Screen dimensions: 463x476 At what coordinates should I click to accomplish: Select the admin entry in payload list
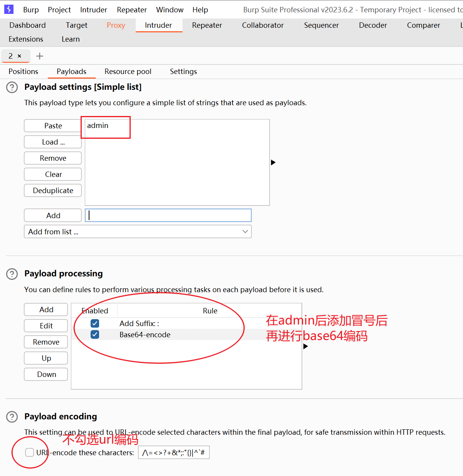click(98, 126)
